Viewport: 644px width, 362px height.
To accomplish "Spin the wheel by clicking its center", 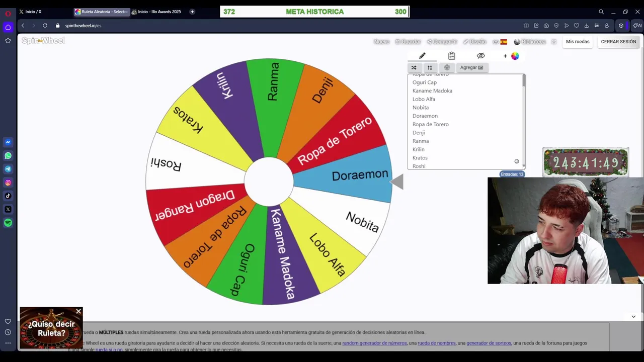I will 269,182.
